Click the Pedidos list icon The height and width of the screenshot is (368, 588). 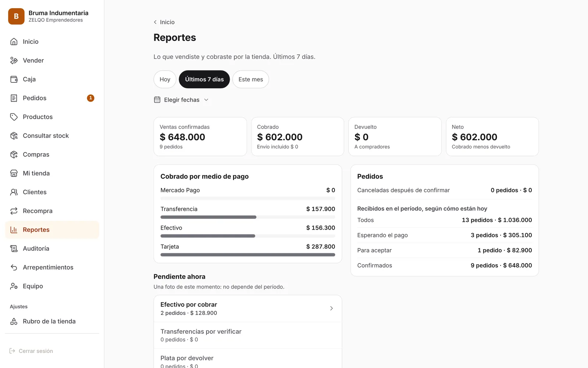(14, 98)
